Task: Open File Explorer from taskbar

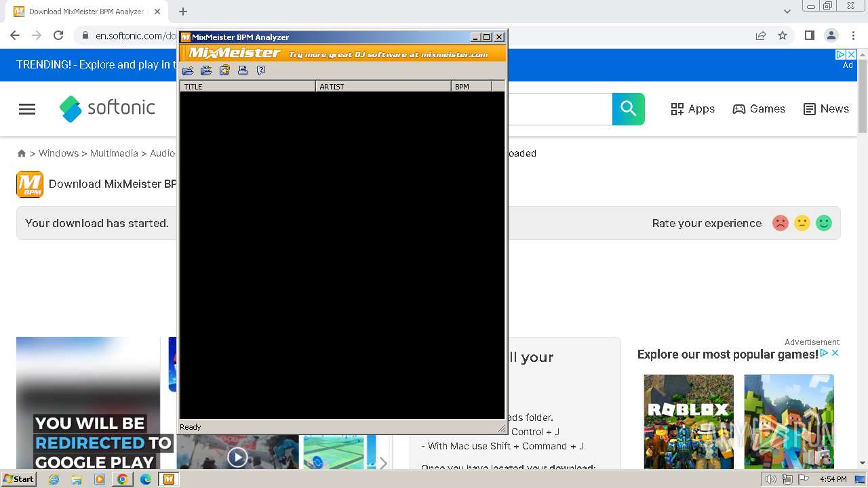Action: (x=77, y=479)
